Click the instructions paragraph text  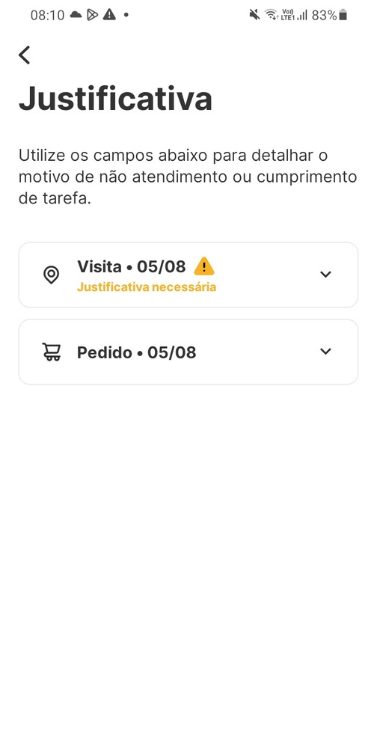click(x=188, y=177)
